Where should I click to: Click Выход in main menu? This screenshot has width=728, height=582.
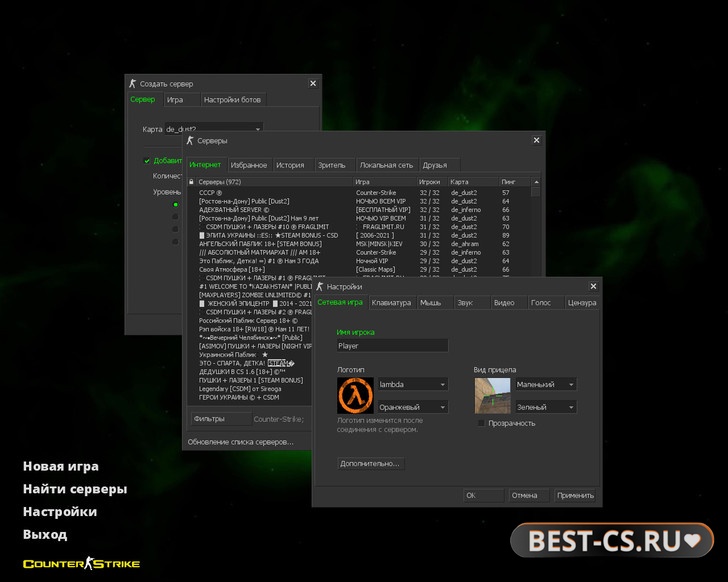45,535
